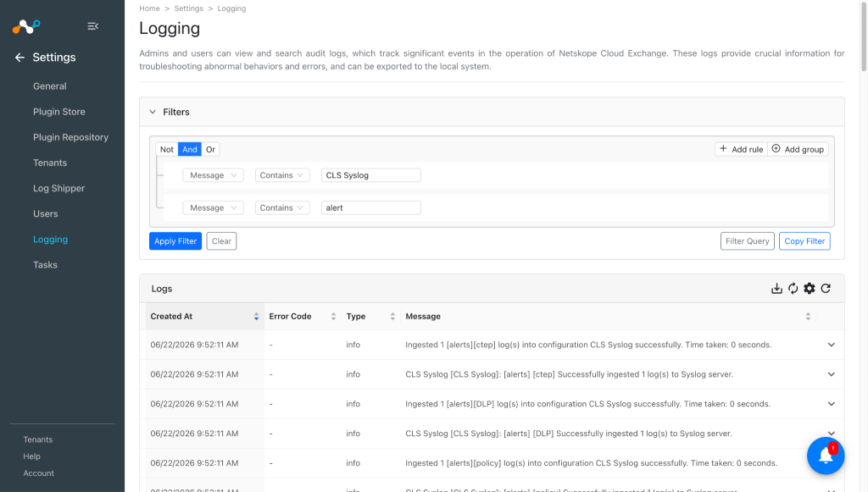
Task: Click the 'CLS Syslog' filter value field
Action: [371, 175]
